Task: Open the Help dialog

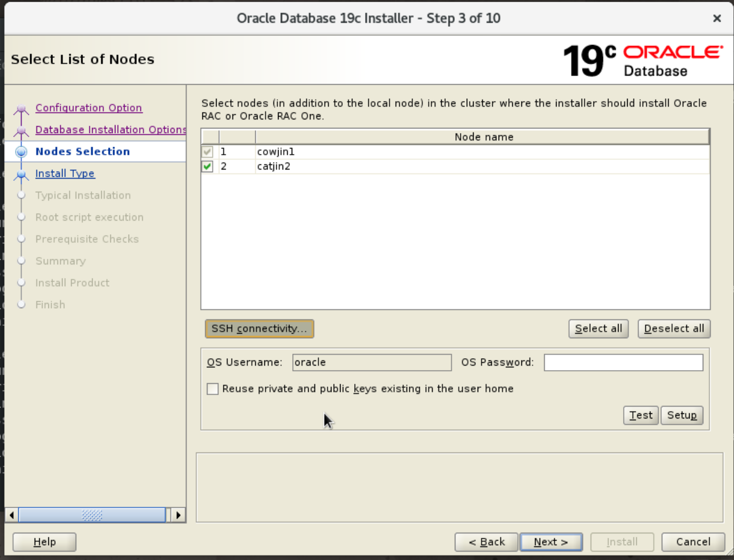Action: coord(44,542)
